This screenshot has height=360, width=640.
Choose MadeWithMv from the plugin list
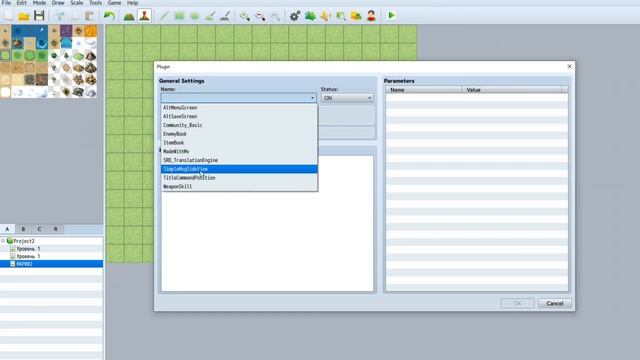239,151
